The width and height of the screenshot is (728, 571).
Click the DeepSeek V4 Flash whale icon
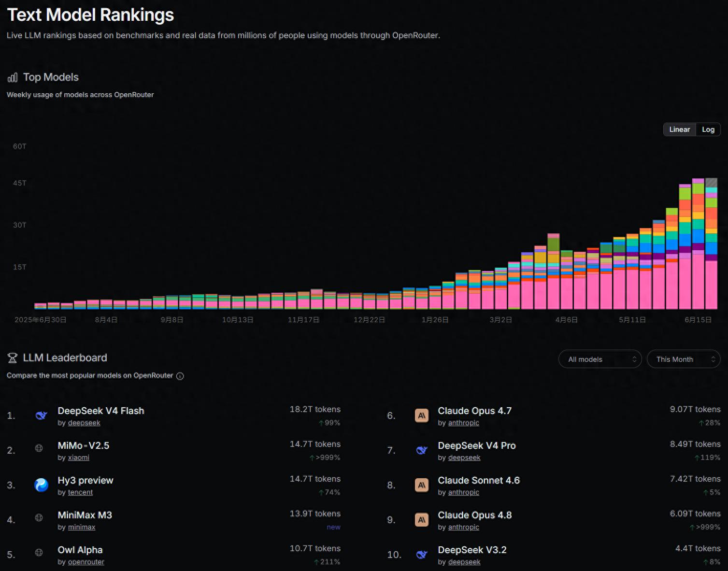[41, 415]
